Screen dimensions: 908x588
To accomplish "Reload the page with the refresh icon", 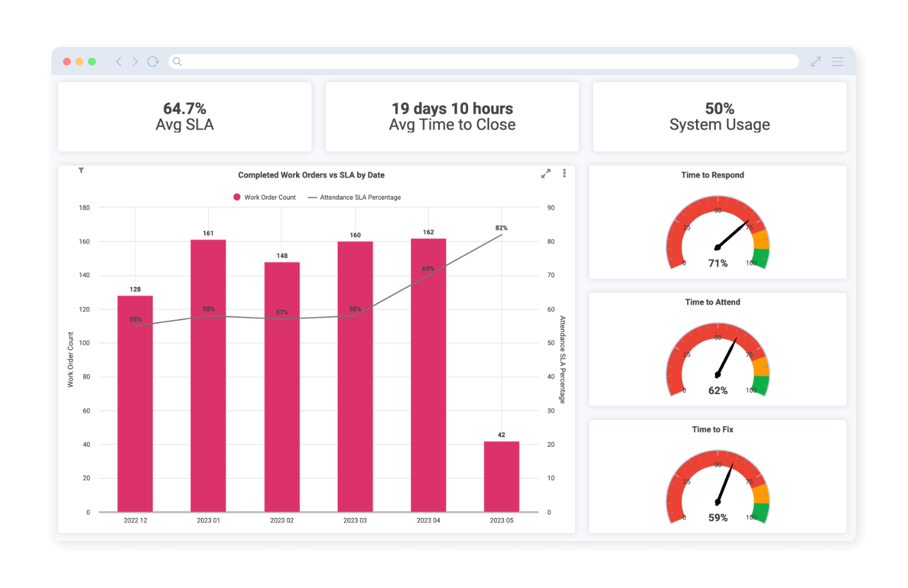I will click(x=153, y=62).
